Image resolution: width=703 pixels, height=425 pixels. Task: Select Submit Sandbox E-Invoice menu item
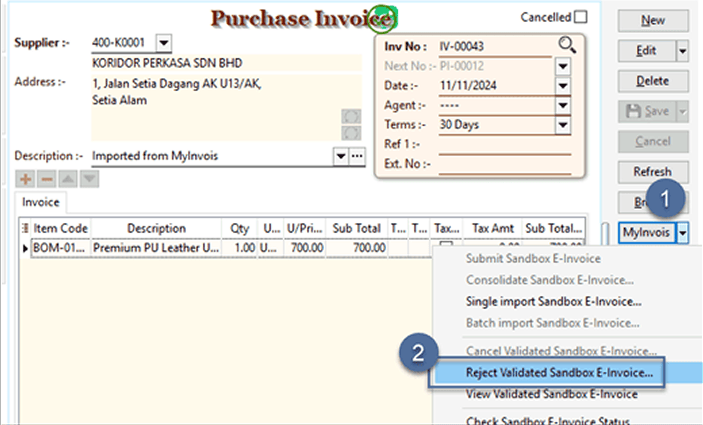[533, 259]
